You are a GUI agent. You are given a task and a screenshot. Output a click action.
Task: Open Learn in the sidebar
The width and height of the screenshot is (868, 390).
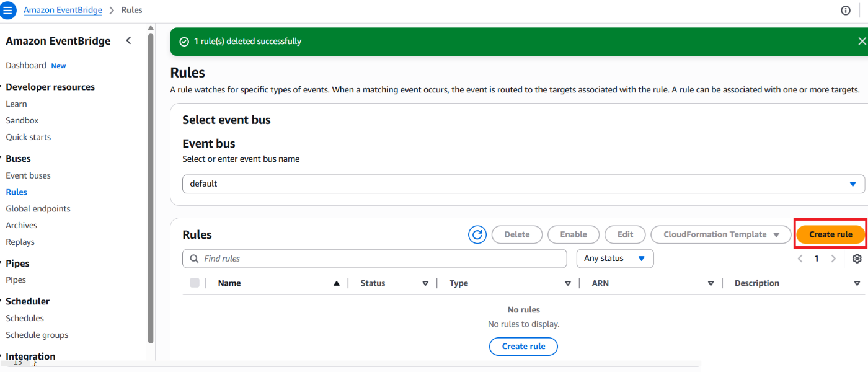click(x=16, y=104)
